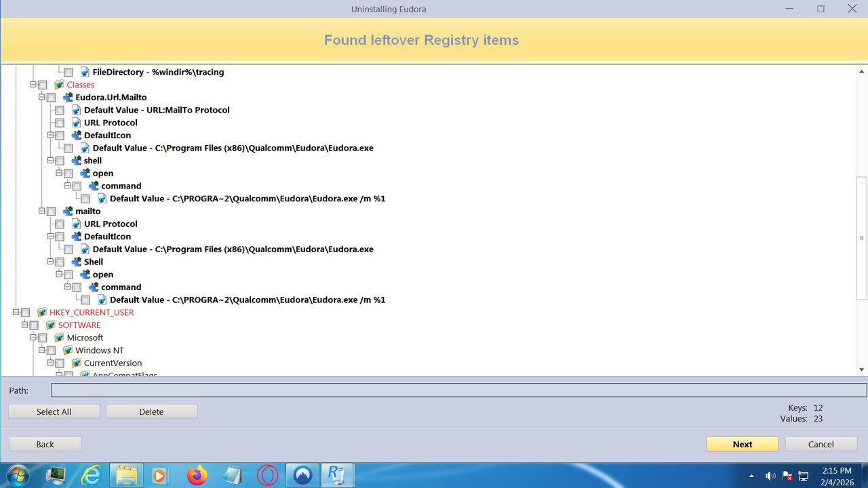The image size is (868, 488).
Task: Click the registry value icon beside FileDirectory - %windir%\tracing
Action: point(85,72)
